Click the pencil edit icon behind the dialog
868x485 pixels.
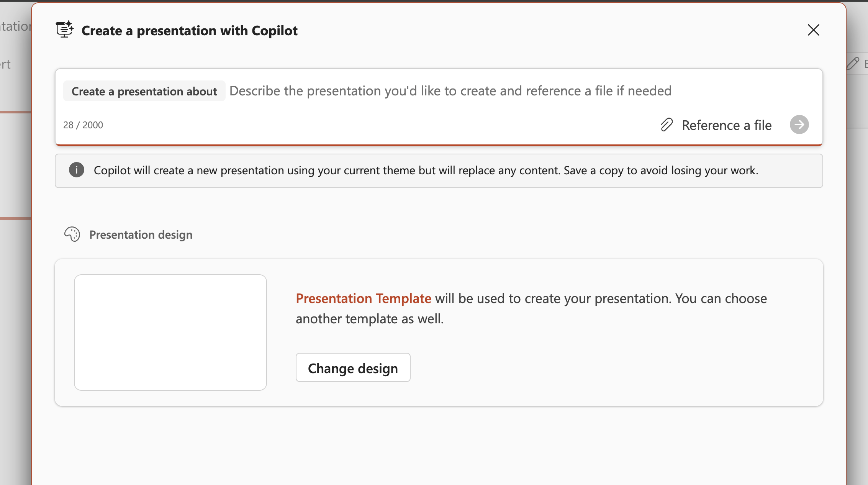point(853,64)
